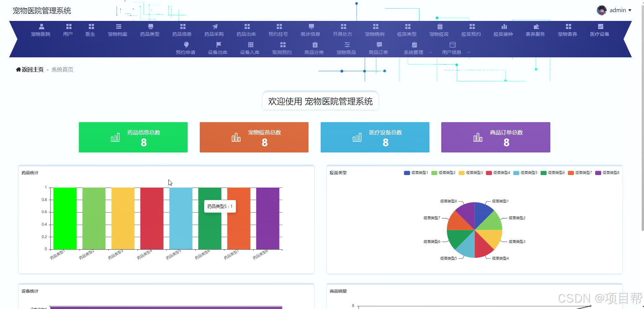
Task: Open the 药品采购 paper-plane icon
Action: pyautogui.click(x=215, y=26)
